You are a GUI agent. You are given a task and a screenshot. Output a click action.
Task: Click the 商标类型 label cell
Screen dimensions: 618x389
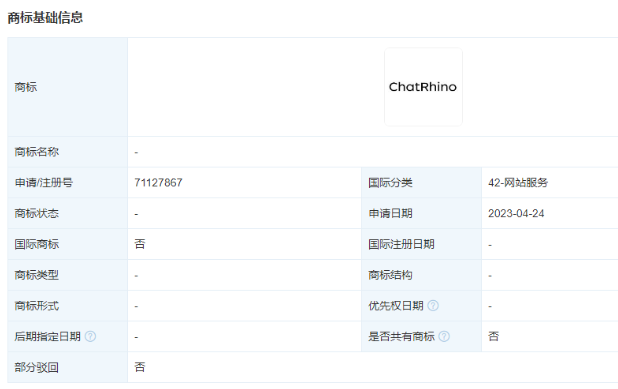tap(67, 275)
